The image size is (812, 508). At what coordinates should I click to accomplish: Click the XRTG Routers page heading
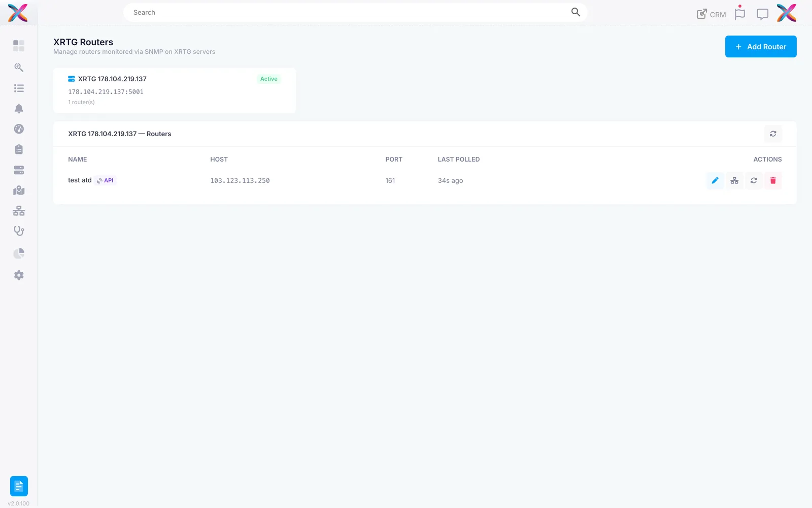coord(83,42)
